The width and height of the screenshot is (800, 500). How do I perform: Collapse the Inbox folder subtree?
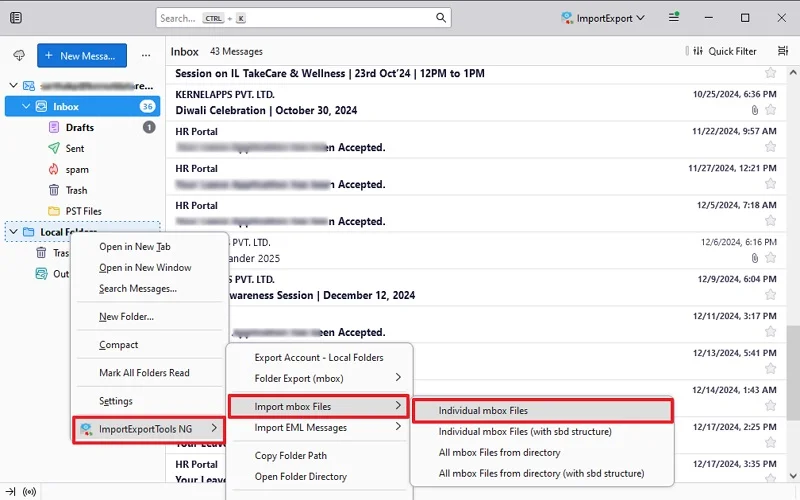click(26, 106)
